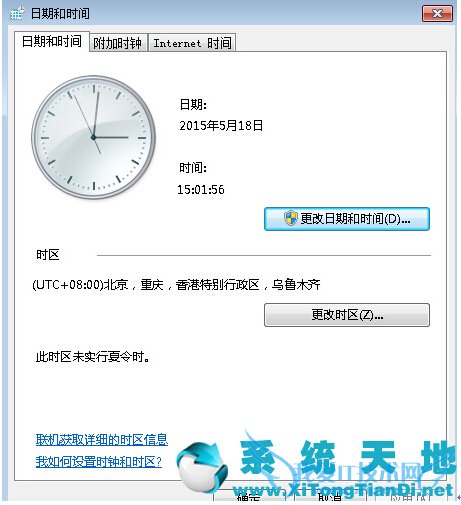This screenshot has width=461, height=505.
Task: Switch to the 日期和时间 tab
Action: pos(52,42)
